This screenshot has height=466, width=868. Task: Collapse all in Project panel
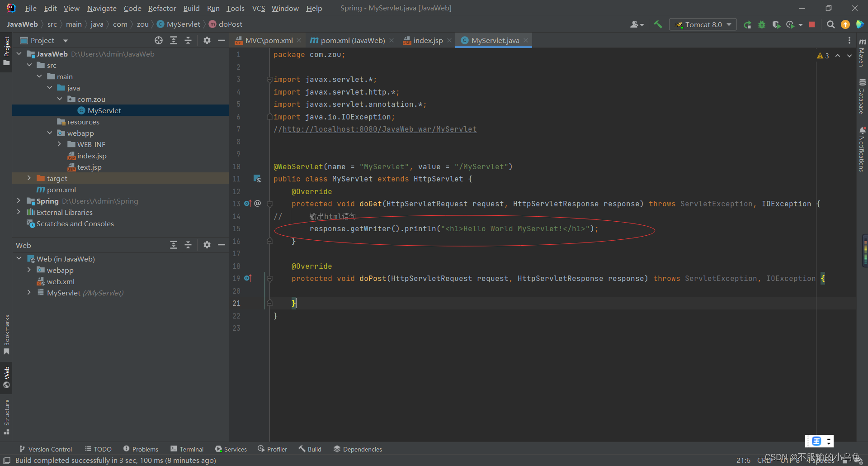188,40
